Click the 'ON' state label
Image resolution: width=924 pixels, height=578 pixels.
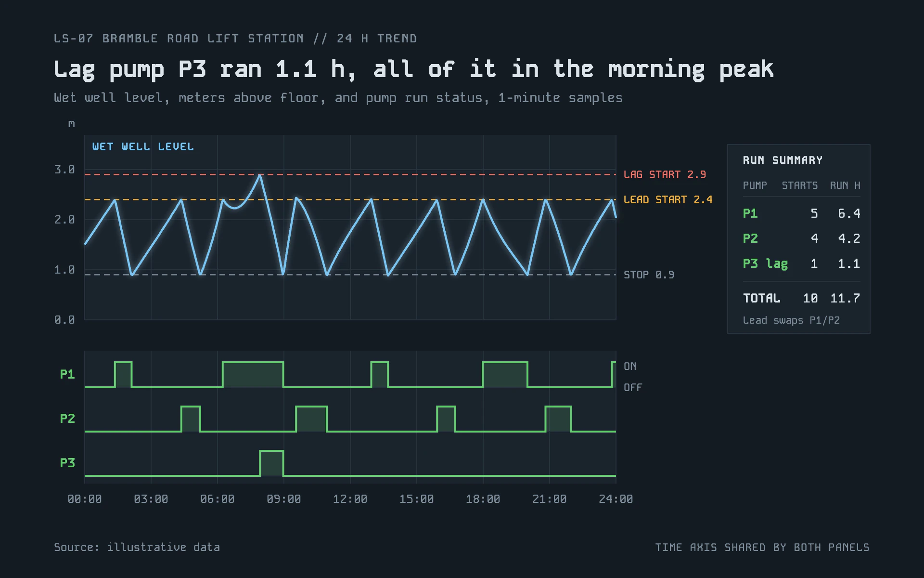pyautogui.click(x=630, y=367)
